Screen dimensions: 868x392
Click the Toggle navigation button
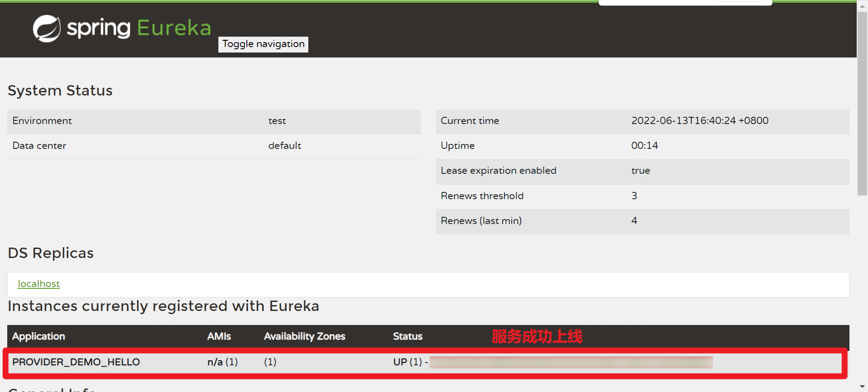(x=263, y=44)
